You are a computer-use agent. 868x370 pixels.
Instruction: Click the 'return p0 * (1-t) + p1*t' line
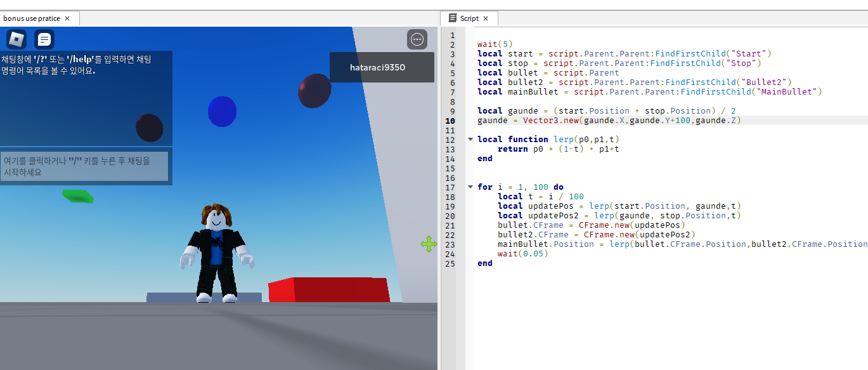pos(559,149)
